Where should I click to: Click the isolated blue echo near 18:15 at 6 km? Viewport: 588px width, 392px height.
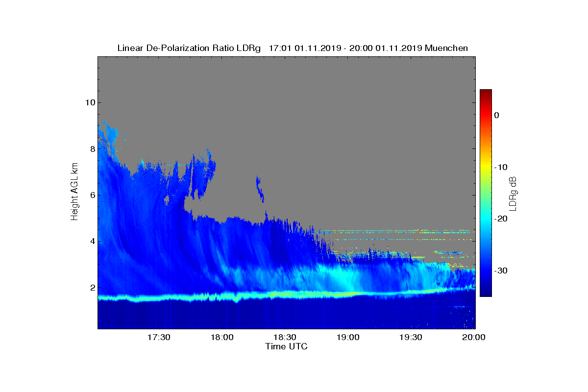point(259,188)
